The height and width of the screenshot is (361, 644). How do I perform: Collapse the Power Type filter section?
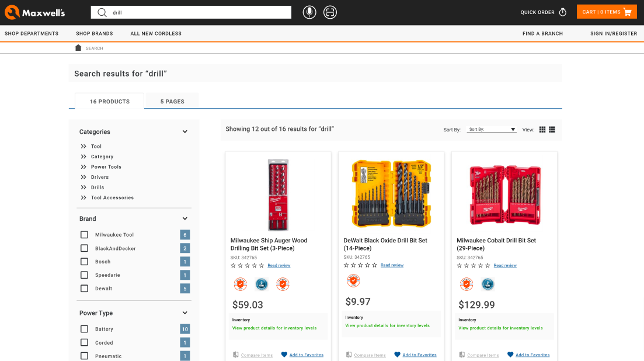point(185,313)
